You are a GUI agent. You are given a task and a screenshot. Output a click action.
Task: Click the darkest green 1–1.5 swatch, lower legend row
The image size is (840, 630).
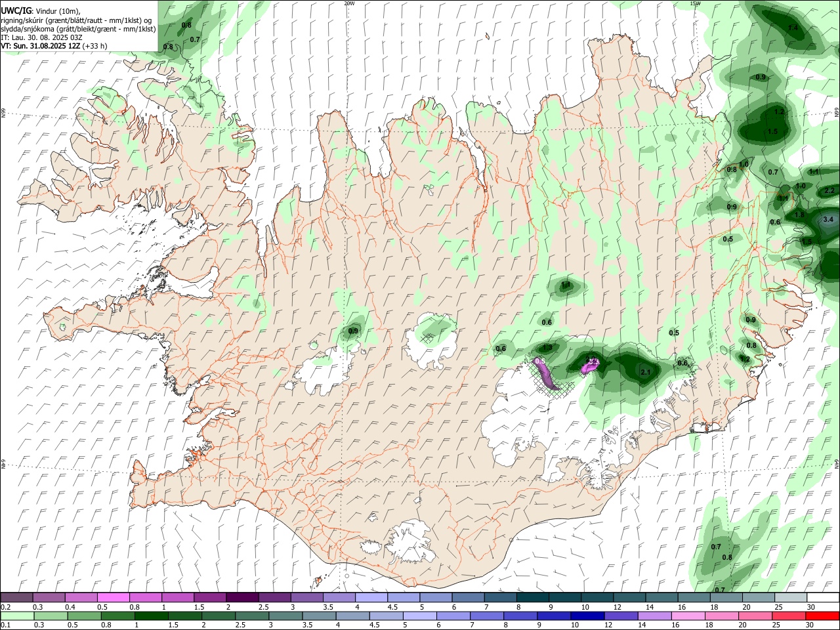coord(152,616)
